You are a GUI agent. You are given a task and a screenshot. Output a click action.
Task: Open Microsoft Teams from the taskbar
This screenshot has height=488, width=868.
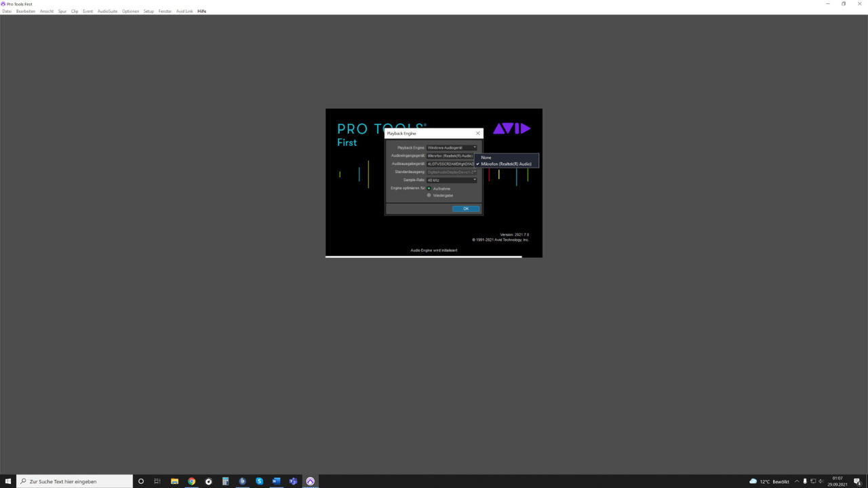click(x=293, y=481)
